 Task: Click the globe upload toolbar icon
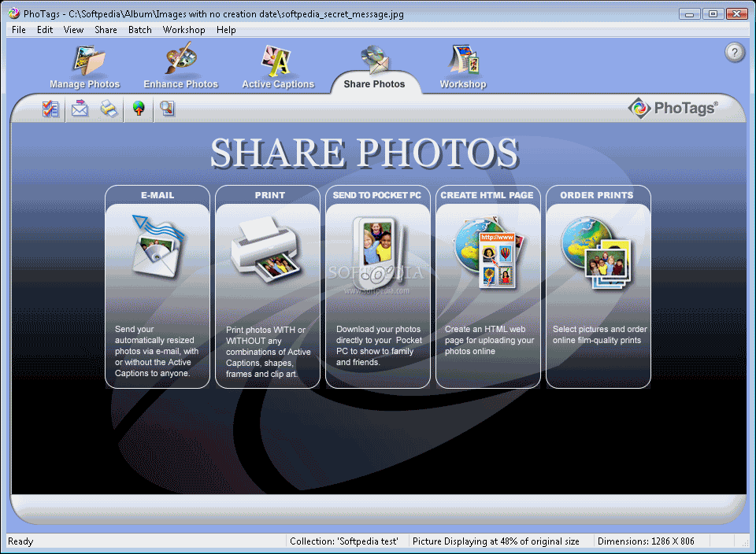(139, 109)
